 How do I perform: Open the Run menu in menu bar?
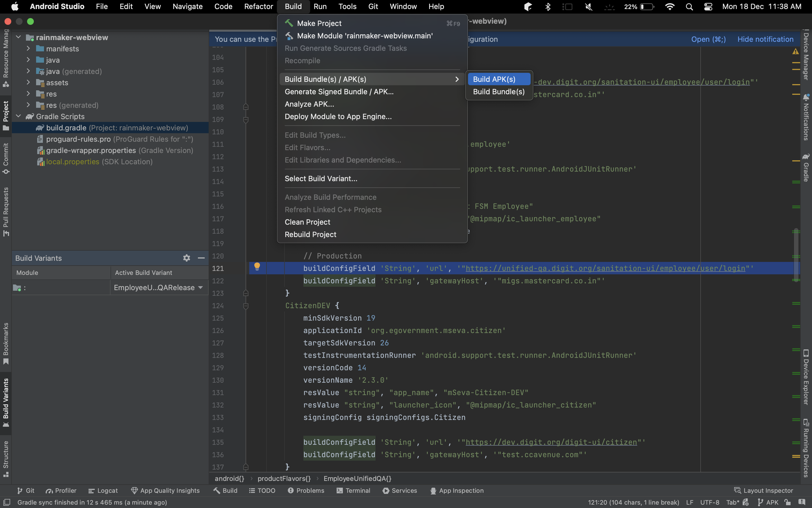click(320, 6)
